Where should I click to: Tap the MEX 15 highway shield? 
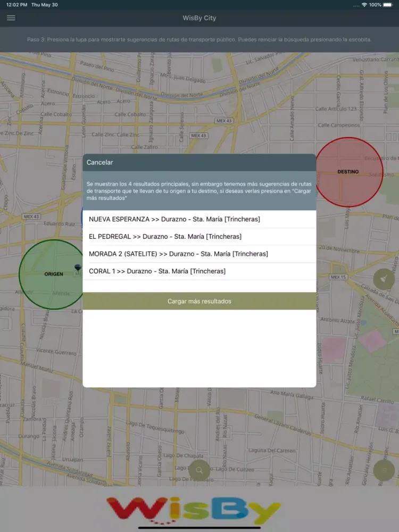338,277
